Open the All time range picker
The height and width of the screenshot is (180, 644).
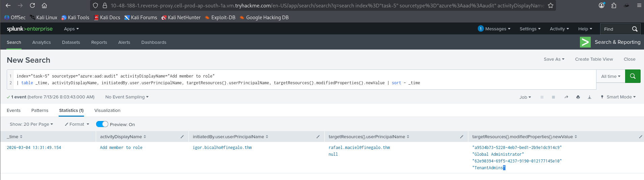coord(611,77)
